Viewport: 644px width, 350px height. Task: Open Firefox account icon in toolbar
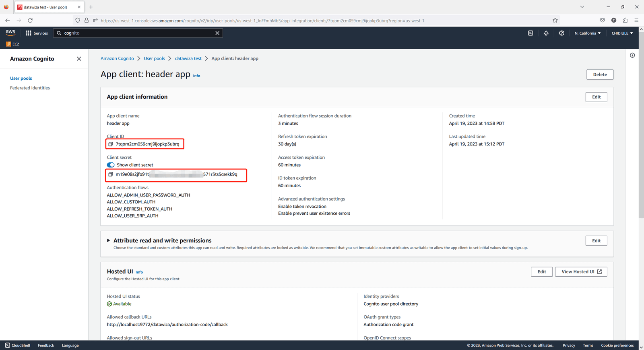[x=614, y=20]
